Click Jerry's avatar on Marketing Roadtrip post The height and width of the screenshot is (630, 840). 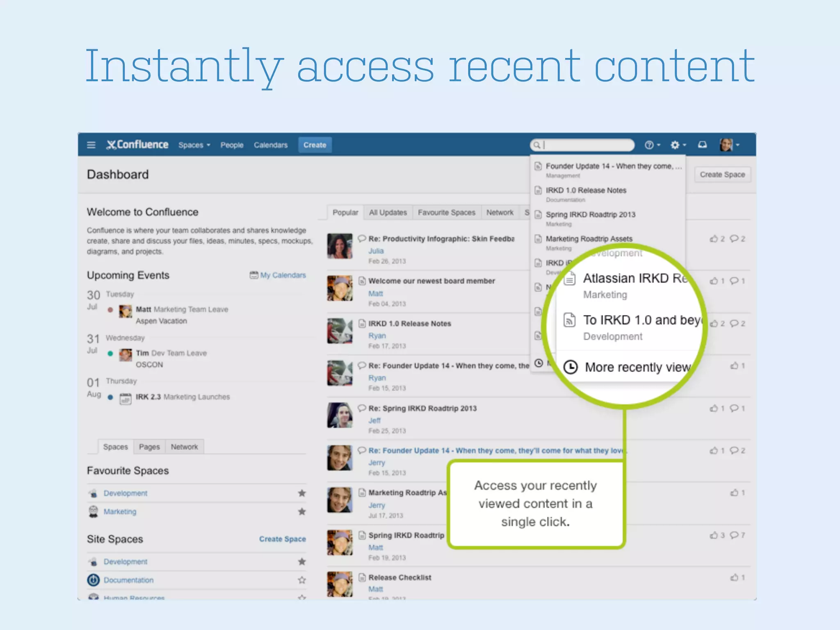340,500
